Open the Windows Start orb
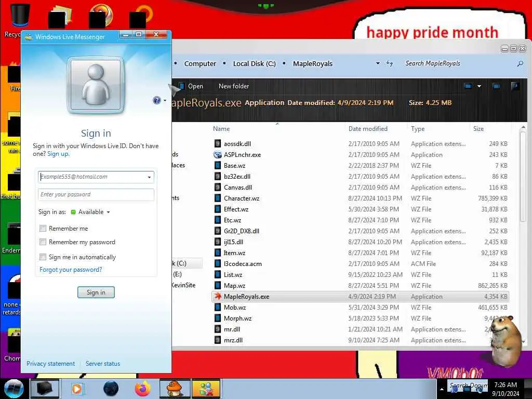This screenshot has height=399, width=532. [x=14, y=389]
